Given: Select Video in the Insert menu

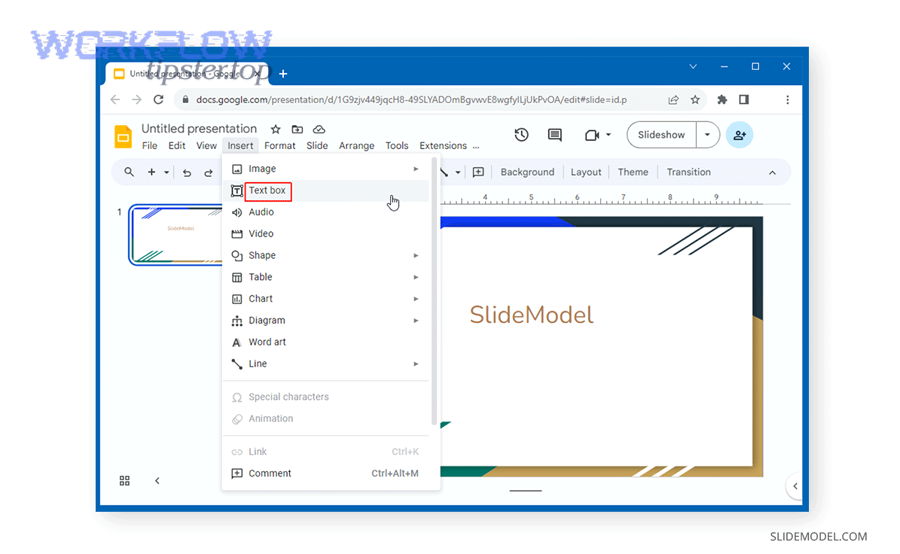Looking at the screenshot, I should point(325,234).
